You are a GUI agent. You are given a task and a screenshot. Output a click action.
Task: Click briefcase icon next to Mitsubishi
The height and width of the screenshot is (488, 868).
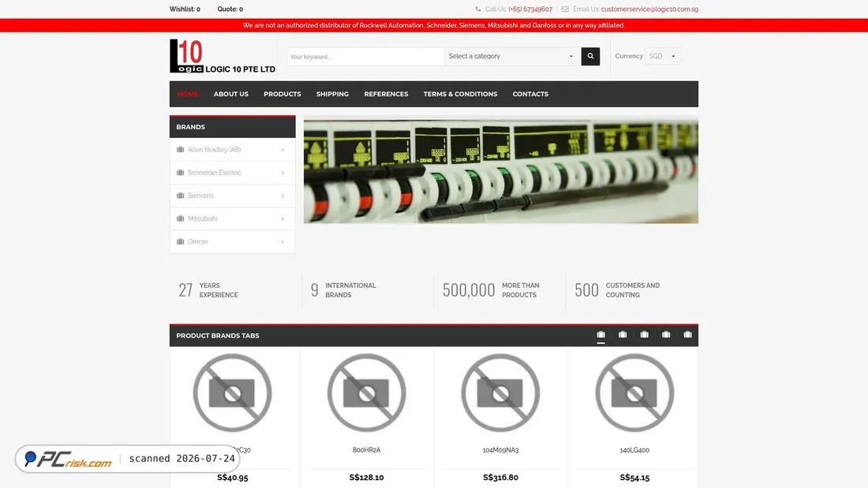(180, 218)
